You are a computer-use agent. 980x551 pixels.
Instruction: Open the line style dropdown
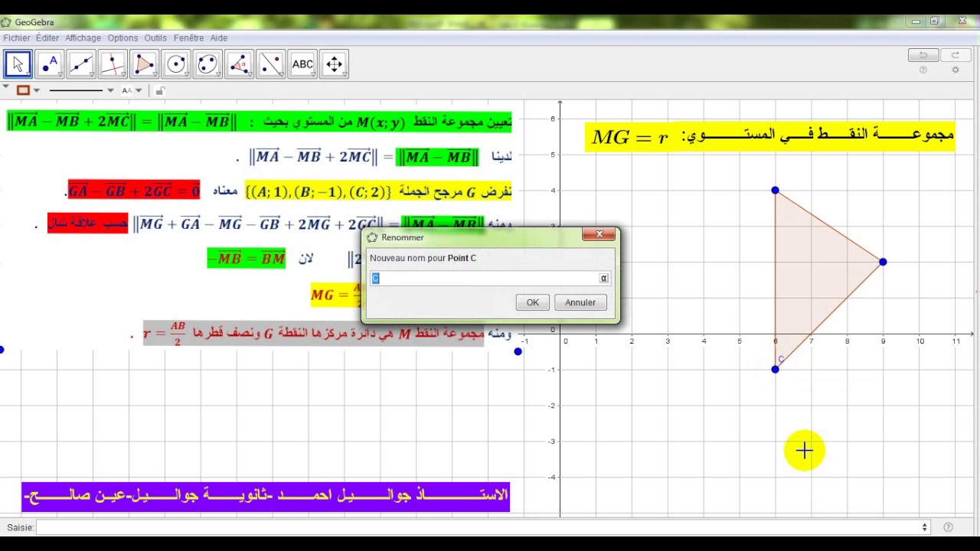tap(82, 90)
